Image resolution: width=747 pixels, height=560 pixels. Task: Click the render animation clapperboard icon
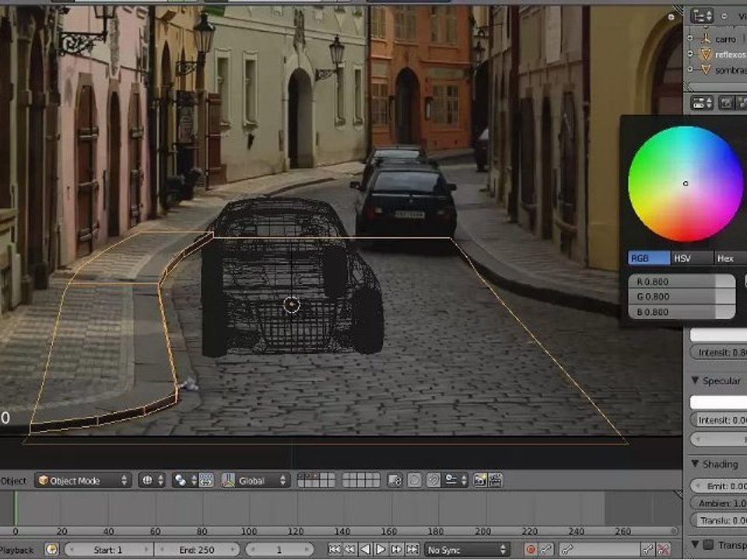click(496, 480)
